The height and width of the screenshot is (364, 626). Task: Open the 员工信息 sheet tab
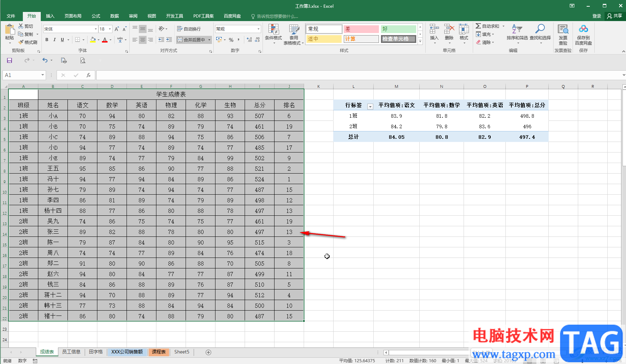(71, 352)
